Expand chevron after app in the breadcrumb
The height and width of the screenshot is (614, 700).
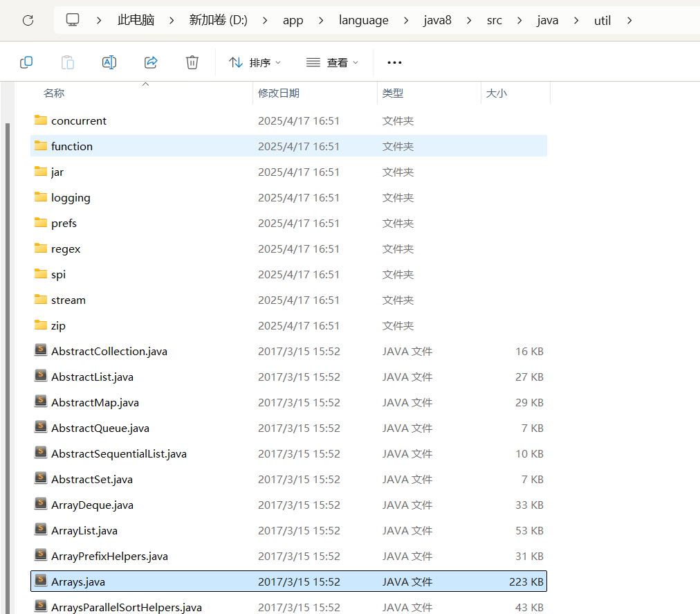click(x=321, y=21)
